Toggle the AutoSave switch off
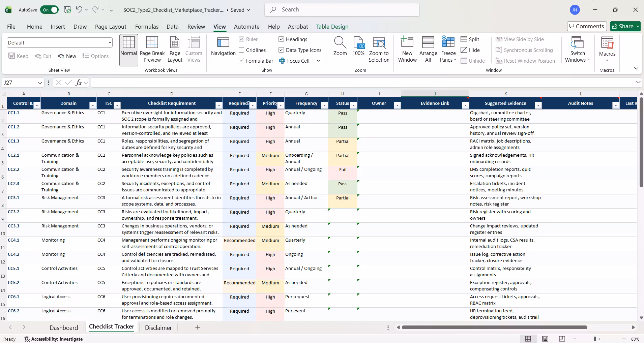Screen dimensions: 644x343 point(49,10)
